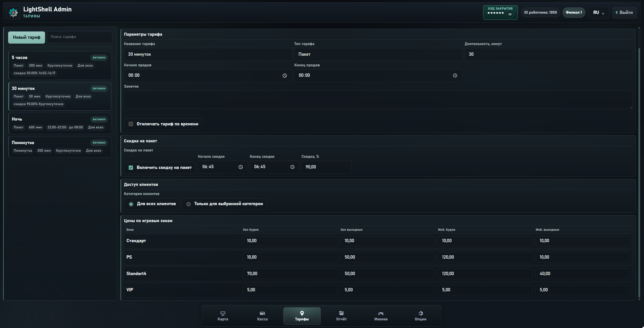Toggle Отключать тариф по времени checkbox
The width and height of the screenshot is (644, 328).
(131, 124)
